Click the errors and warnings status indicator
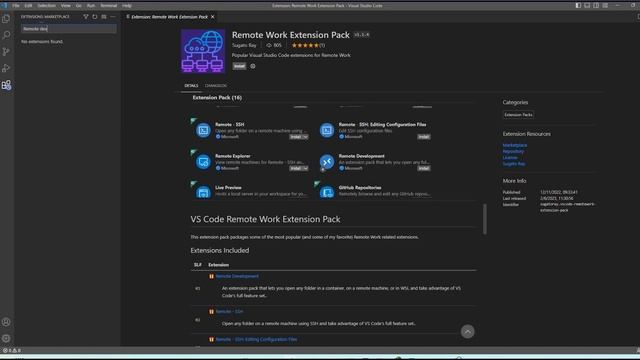 (x=11, y=350)
